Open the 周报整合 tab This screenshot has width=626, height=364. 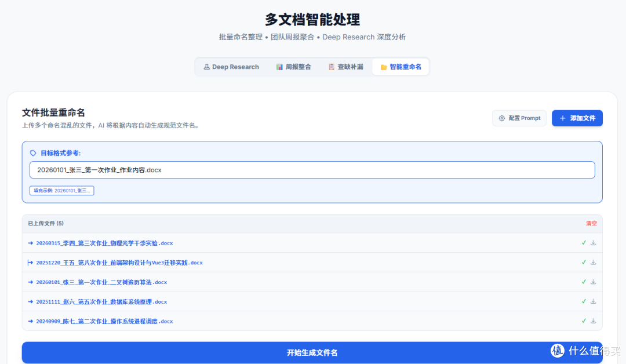293,67
